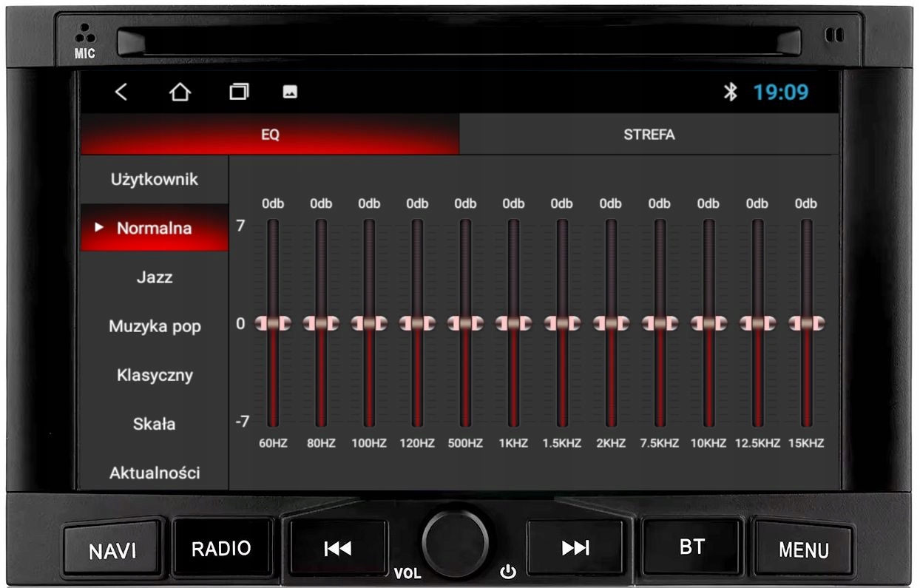Click the 60HZ slider handle
Screen dimensions: 920x588
tap(273, 323)
